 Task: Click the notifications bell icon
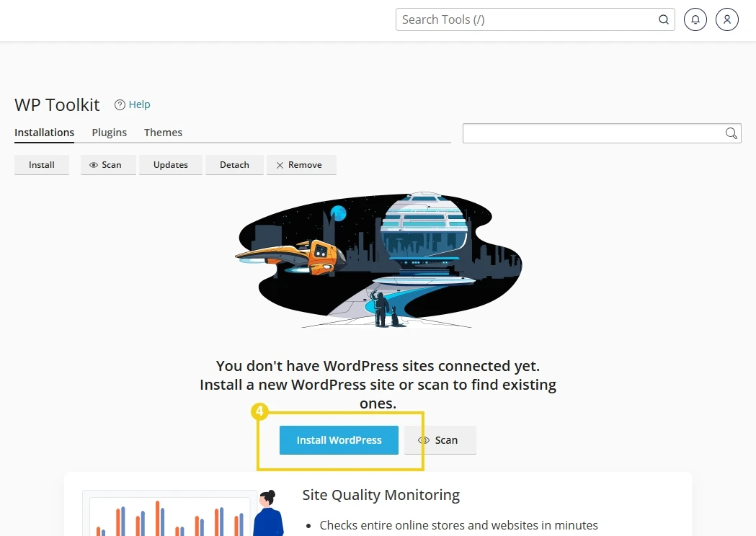pos(695,19)
